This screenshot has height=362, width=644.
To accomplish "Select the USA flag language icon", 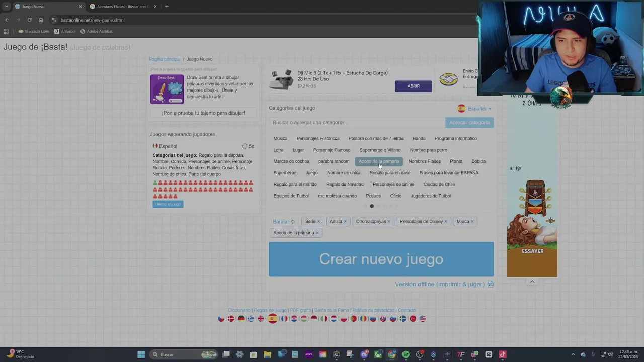I will [423, 319].
